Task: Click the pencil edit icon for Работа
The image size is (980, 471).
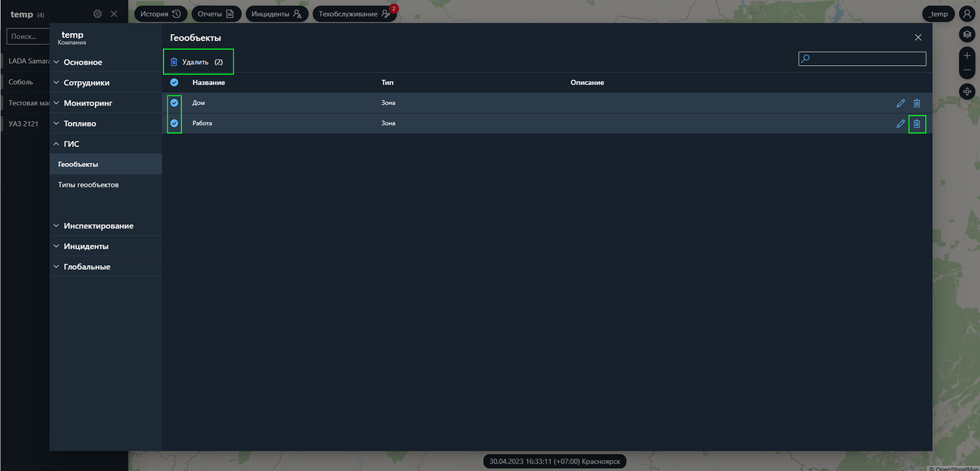Action: point(901,123)
